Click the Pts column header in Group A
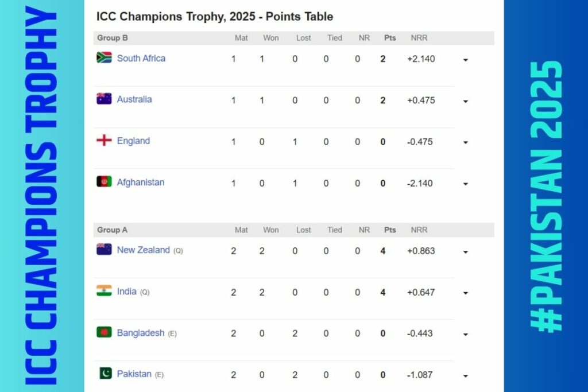The width and height of the screenshot is (588, 392). tap(390, 230)
